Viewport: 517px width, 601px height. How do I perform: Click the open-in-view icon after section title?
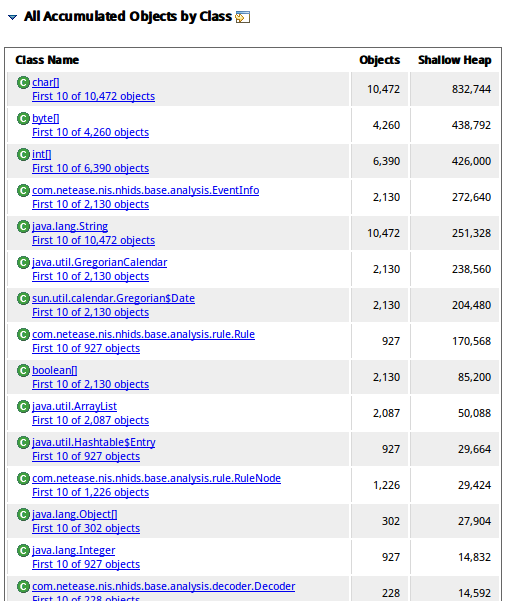tap(243, 17)
